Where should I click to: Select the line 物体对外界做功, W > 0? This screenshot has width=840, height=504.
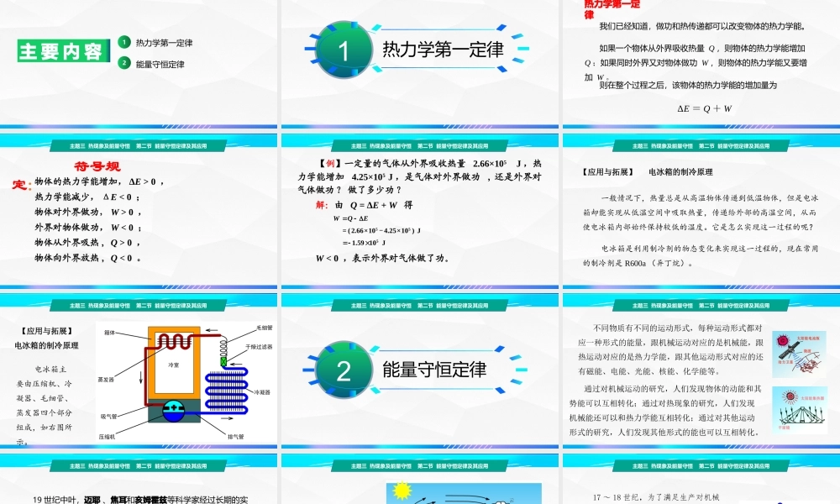coord(88,212)
